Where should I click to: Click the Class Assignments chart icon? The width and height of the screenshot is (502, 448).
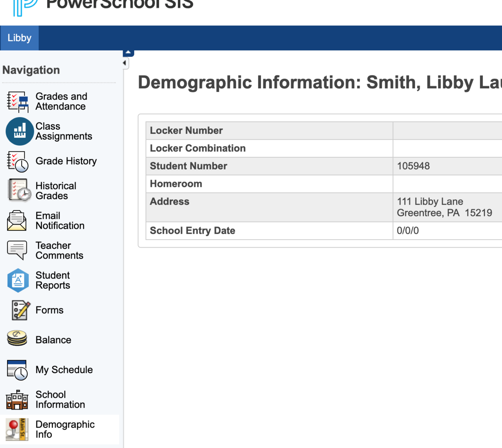tap(20, 131)
